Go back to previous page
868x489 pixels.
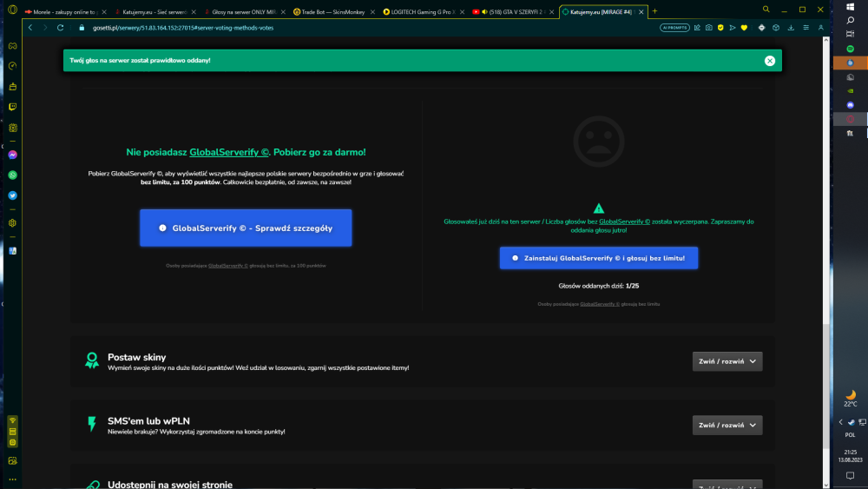30,28
